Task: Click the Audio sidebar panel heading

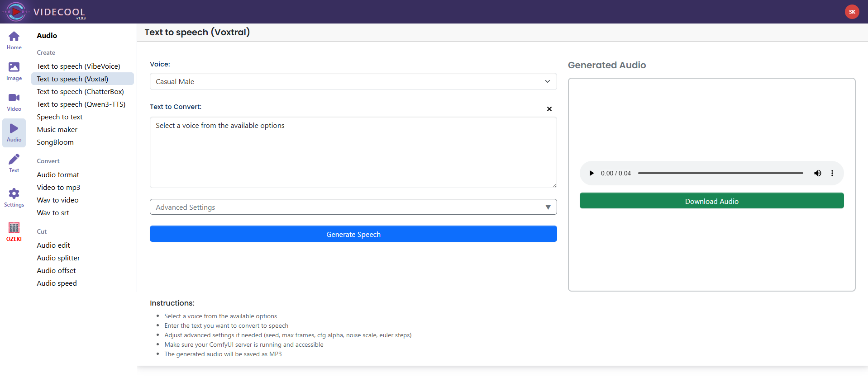Action: tap(47, 35)
